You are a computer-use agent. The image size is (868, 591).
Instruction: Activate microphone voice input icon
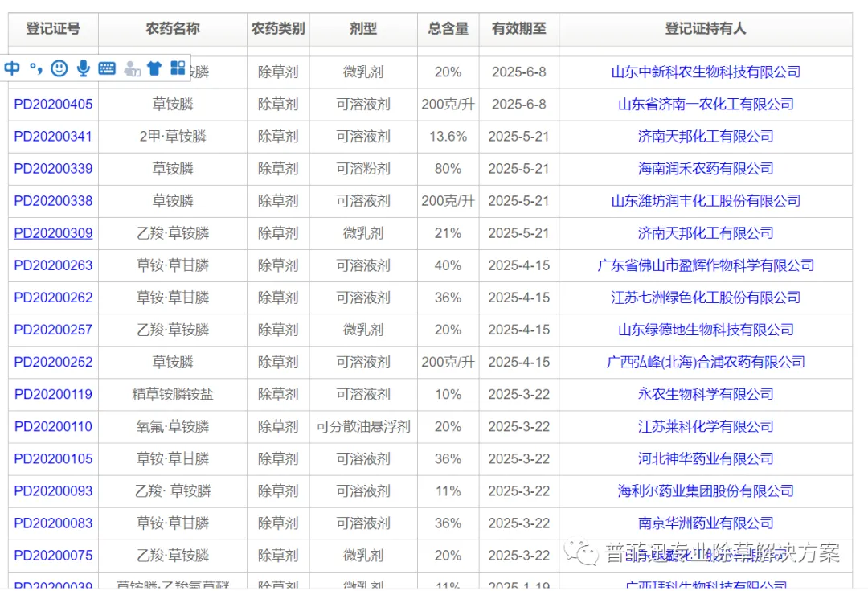coord(83,68)
